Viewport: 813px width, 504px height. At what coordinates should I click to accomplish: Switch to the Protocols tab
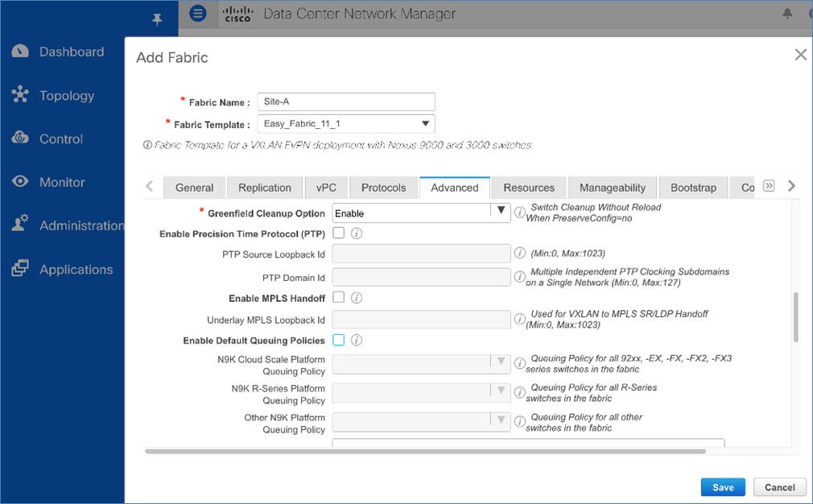pyautogui.click(x=384, y=188)
